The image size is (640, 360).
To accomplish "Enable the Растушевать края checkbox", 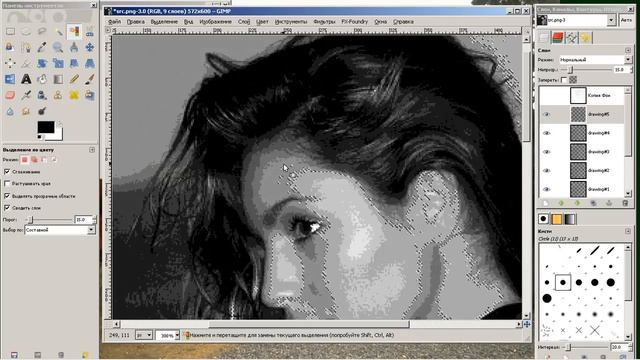I will (x=7, y=184).
